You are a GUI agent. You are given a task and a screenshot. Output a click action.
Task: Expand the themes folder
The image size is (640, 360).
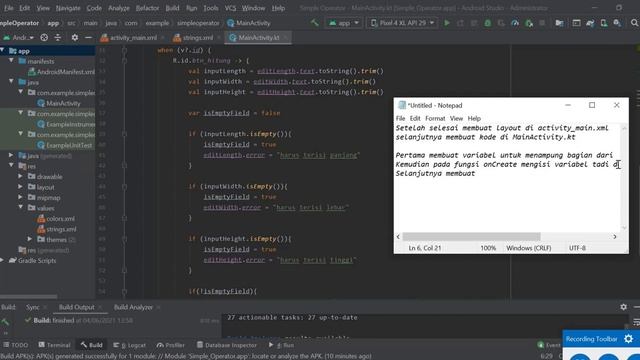[x=29, y=239]
